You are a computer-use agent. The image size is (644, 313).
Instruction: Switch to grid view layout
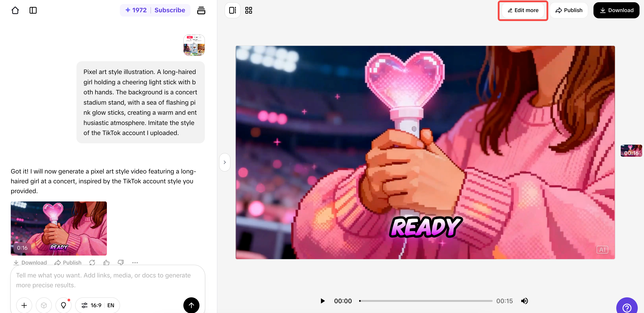[x=248, y=10]
